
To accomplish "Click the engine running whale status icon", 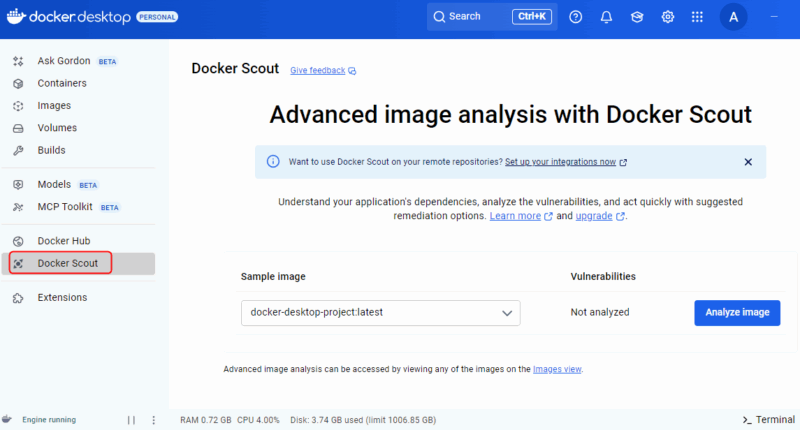I will pos(7,419).
